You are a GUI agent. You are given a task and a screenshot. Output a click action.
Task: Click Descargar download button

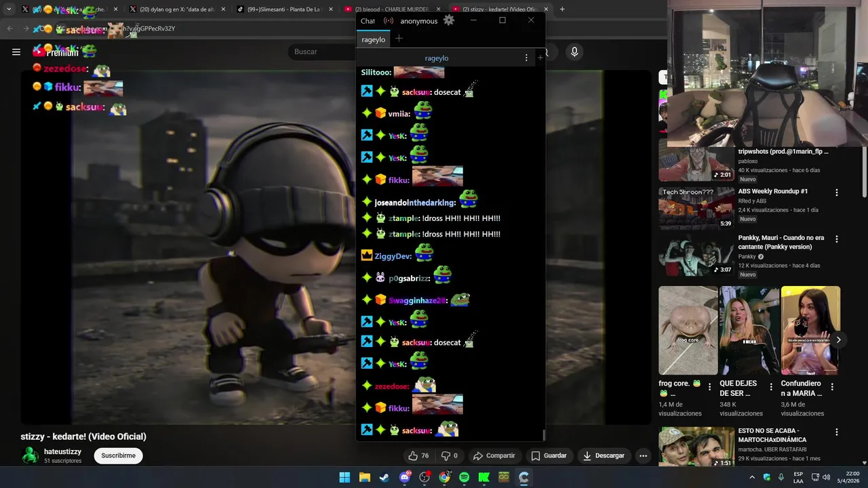click(604, 455)
